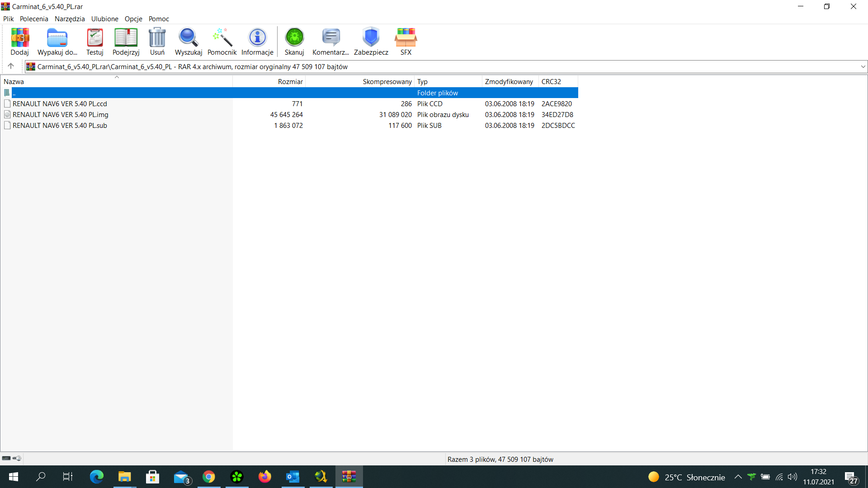This screenshot has width=868, height=488.
Task: Launch Microsoft Edge from taskbar
Action: pyautogui.click(x=96, y=477)
